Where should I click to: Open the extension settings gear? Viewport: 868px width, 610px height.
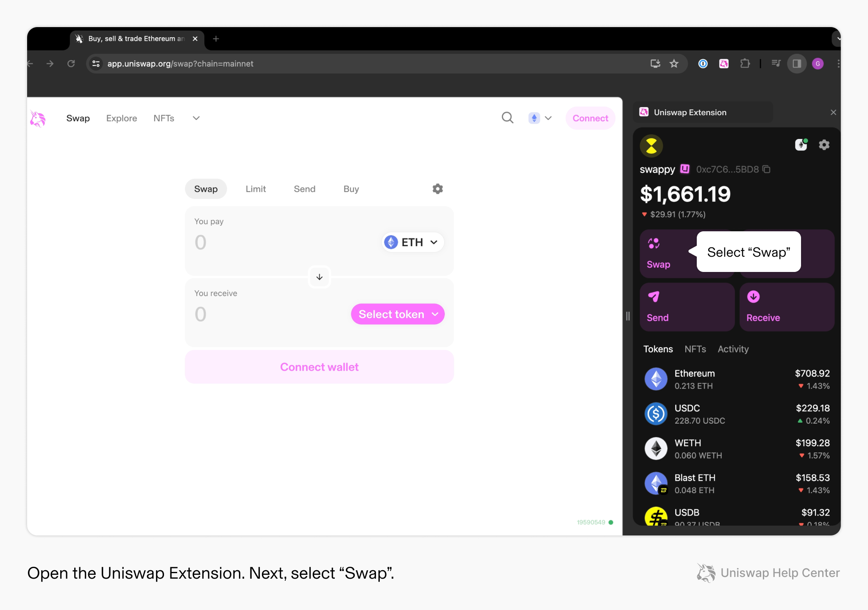825,144
